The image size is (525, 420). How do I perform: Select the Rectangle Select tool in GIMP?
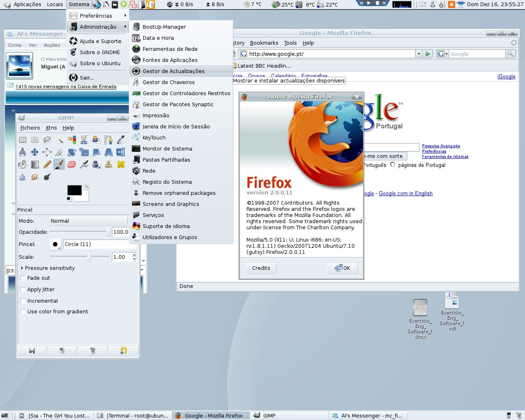pyautogui.click(x=23, y=140)
